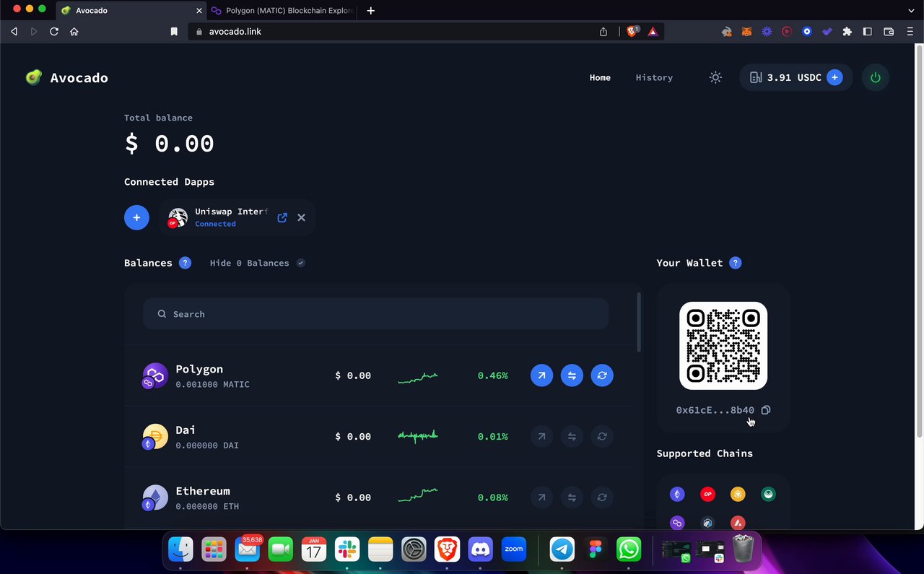Open Telegram from the dock
Viewport: 924px width, 574px height.
point(562,550)
